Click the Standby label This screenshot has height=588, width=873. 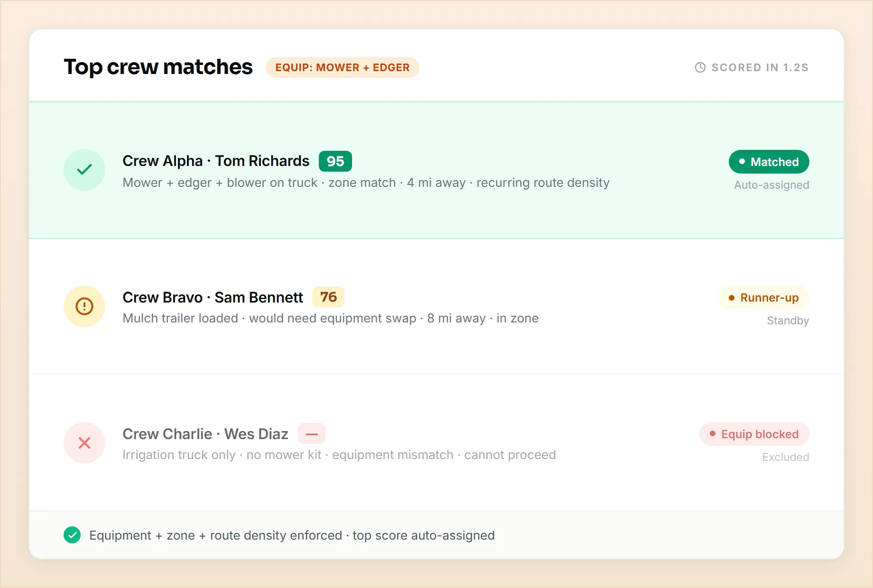[788, 321]
